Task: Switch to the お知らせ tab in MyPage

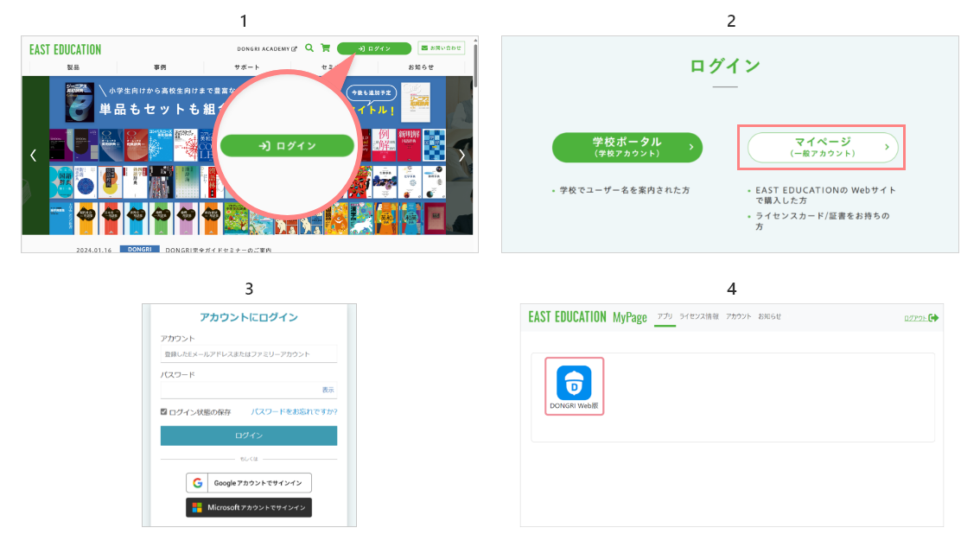Action: coord(769,316)
